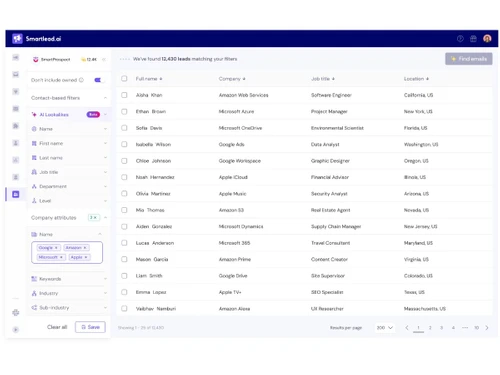The height and width of the screenshot is (375, 500).
Task: Click the AI Lookalikes sparkle icon
Action: [34, 114]
